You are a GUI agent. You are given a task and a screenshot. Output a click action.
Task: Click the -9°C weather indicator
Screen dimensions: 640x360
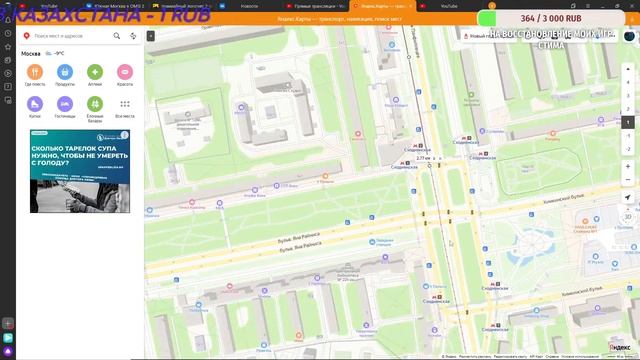tap(55, 53)
